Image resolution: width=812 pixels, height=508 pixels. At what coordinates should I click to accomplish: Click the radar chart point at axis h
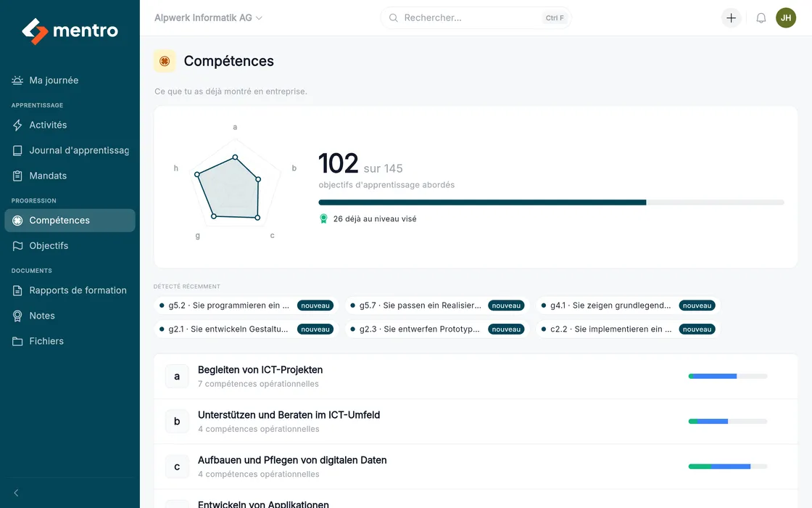(x=197, y=175)
